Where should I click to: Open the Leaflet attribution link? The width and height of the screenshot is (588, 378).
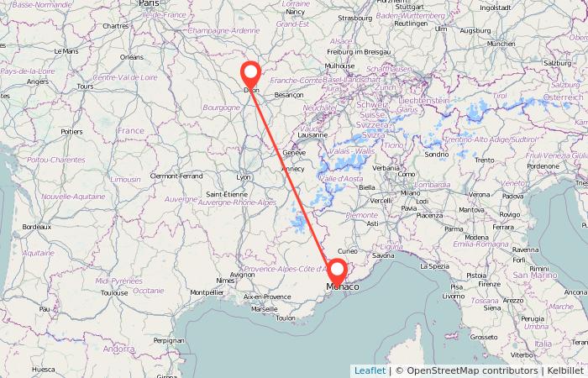click(x=370, y=371)
